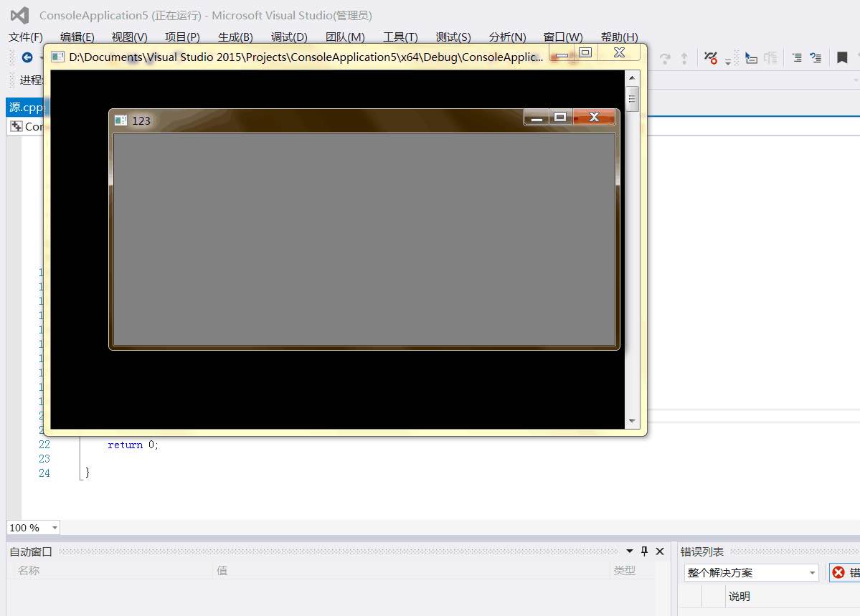Click line number 24 in the gutter
Image resolution: width=860 pixels, height=616 pixels.
[x=44, y=473]
